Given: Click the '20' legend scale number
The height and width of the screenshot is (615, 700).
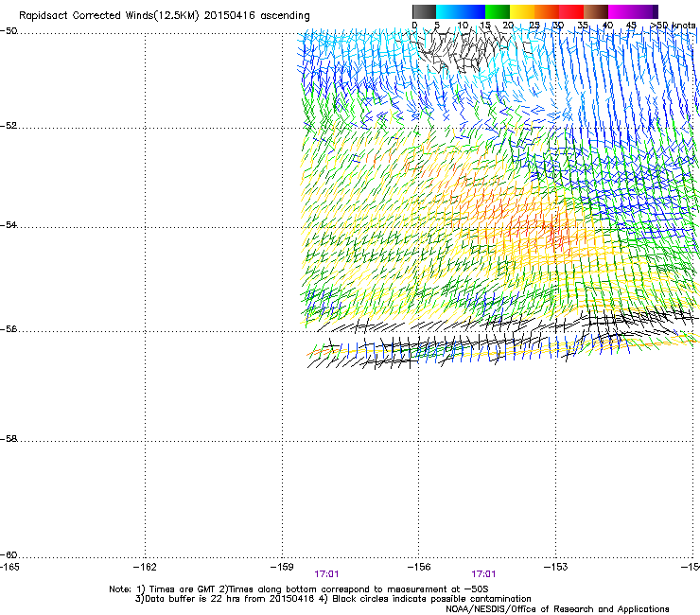Looking at the screenshot, I should (x=508, y=26).
